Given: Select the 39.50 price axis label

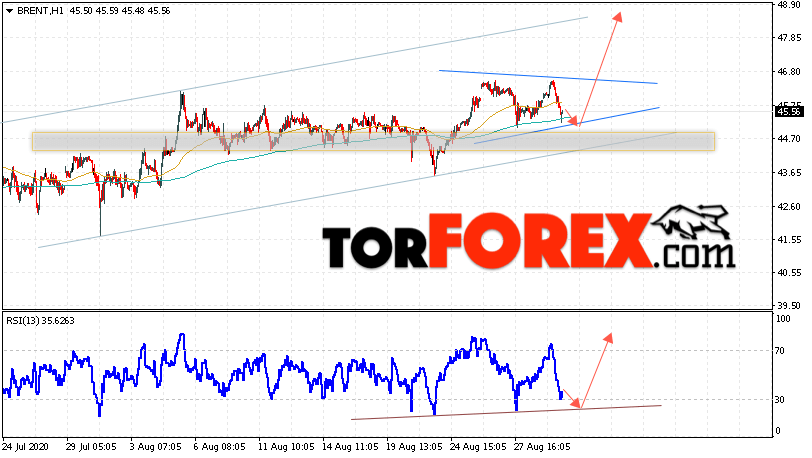Looking at the screenshot, I should [x=789, y=305].
